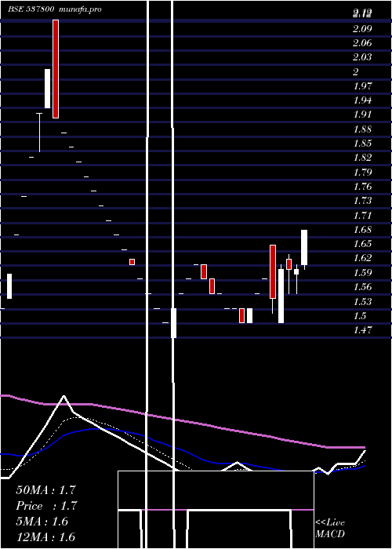The height and width of the screenshot is (549, 392).
Task: Select the 1.65 price axis label
Action: click(362, 244)
